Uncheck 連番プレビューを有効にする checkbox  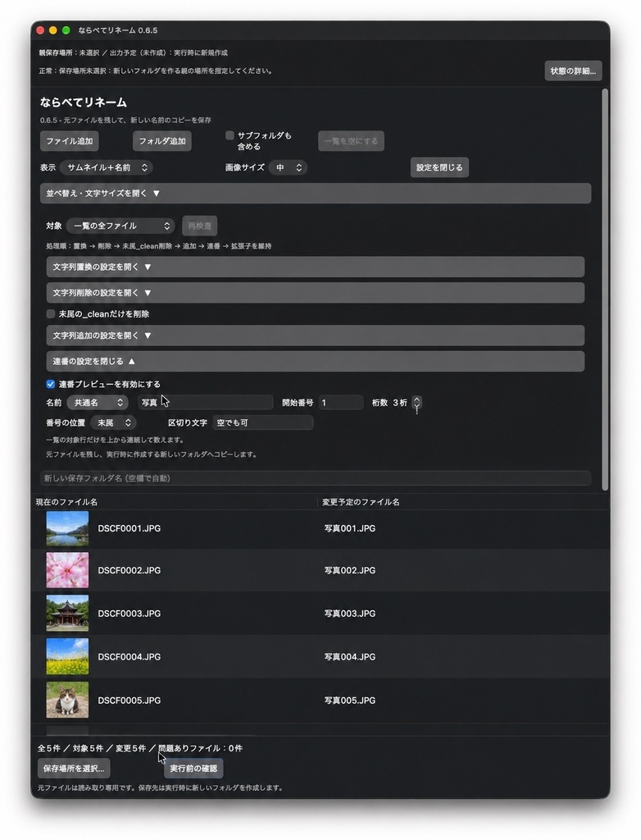(x=51, y=384)
